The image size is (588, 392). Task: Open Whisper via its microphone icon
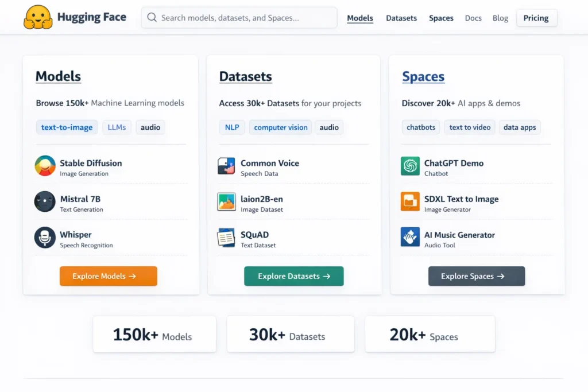click(x=45, y=238)
